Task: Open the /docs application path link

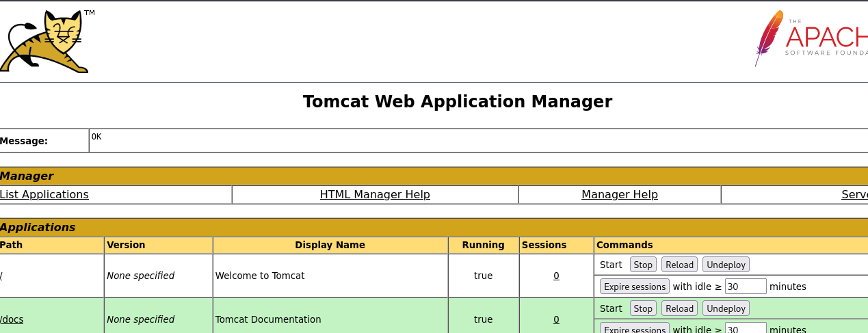Action: 12,319
